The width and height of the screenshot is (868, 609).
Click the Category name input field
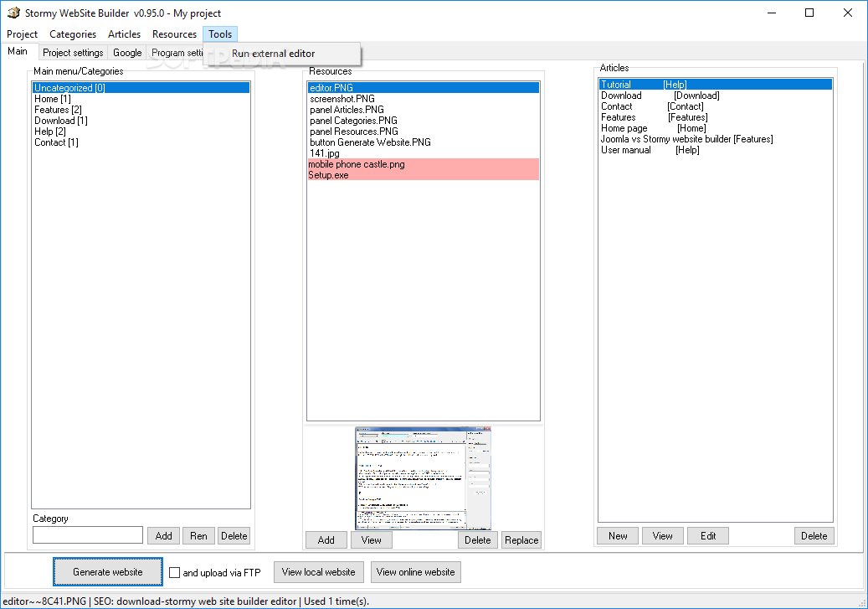[x=88, y=535]
